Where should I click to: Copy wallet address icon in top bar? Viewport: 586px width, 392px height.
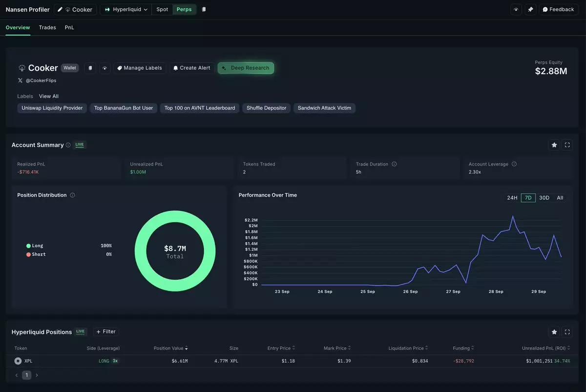(x=204, y=10)
